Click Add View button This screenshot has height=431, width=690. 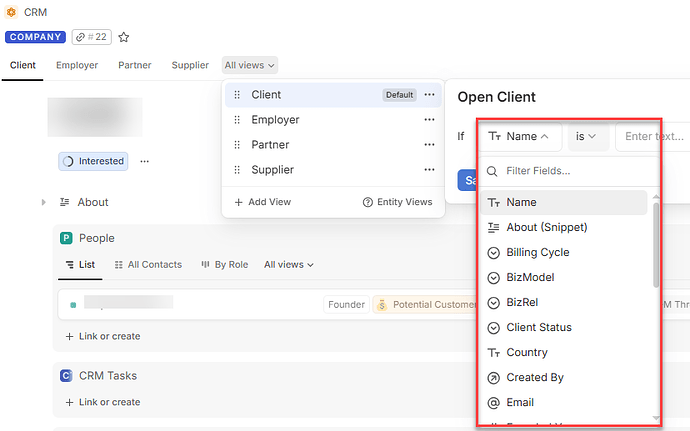263,202
